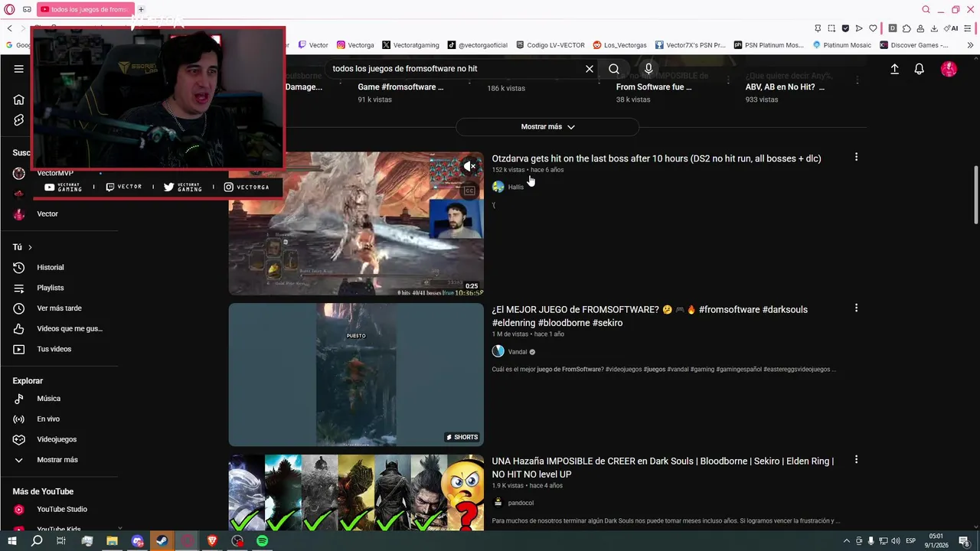This screenshot has width=980, height=551.
Task: Unmute the Otzdarva video preview
Action: point(469,166)
